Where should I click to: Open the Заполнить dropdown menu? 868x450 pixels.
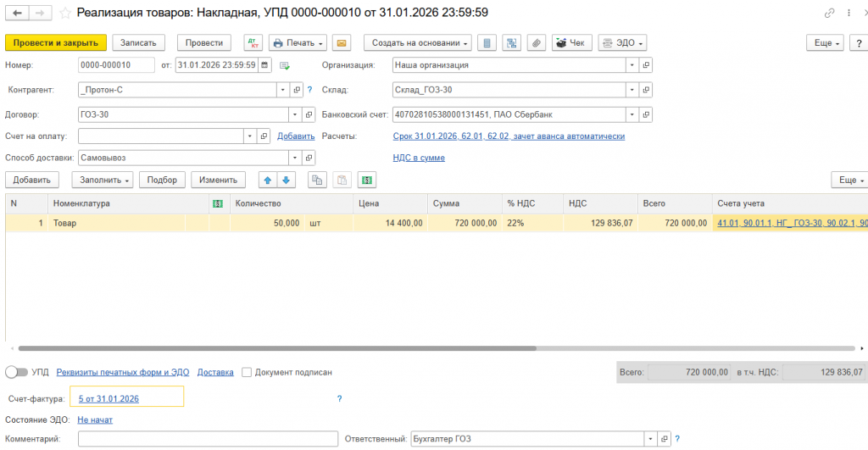[103, 180]
